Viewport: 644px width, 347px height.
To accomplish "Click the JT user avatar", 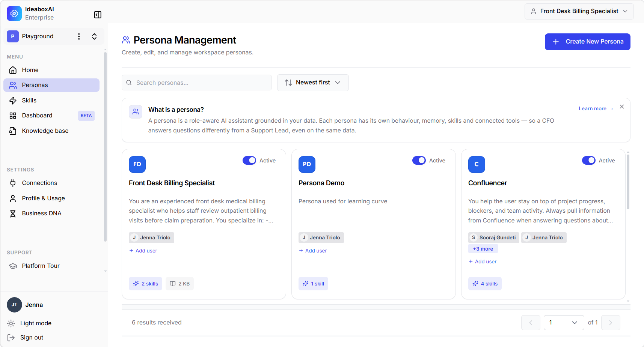I will pyautogui.click(x=14, y=305).
